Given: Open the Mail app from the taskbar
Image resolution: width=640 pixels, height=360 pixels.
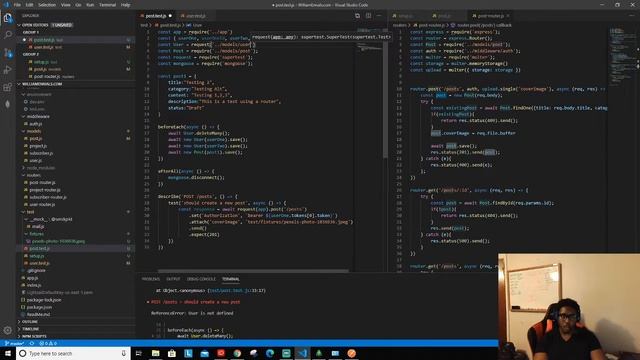Looking at the screenshot, I should click(204, 353).
